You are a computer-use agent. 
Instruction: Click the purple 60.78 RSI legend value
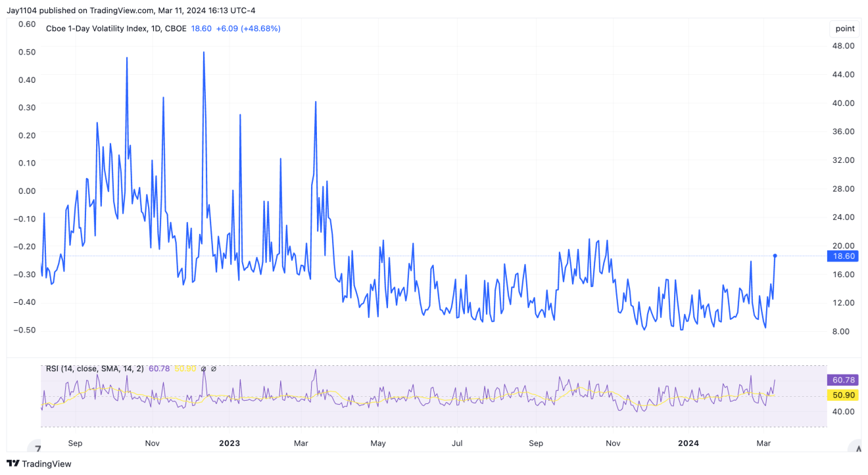160,369
